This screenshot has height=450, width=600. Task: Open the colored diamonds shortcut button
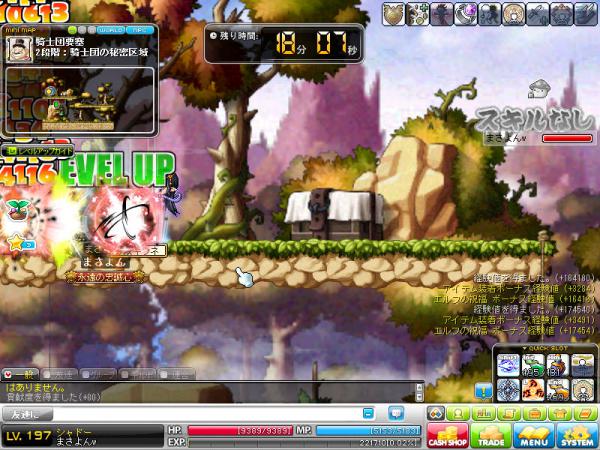(x=436, y=413)
